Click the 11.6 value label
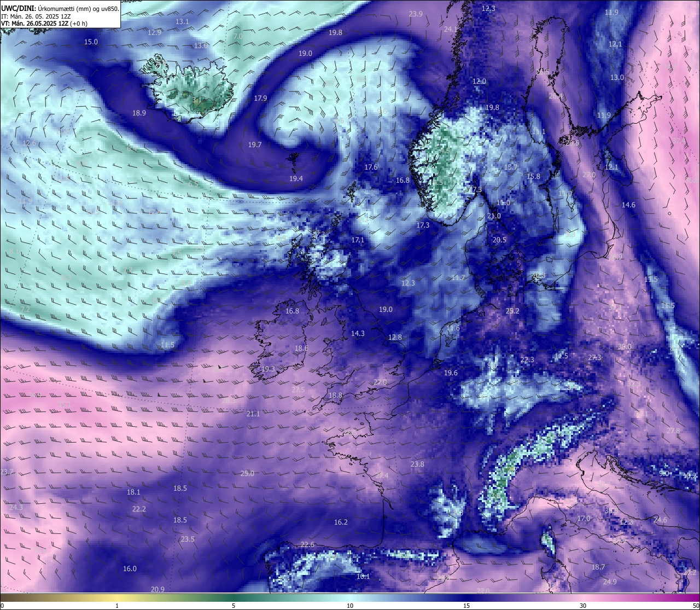The width and height of the screenshot is (700, 610). tap(453, 328)
